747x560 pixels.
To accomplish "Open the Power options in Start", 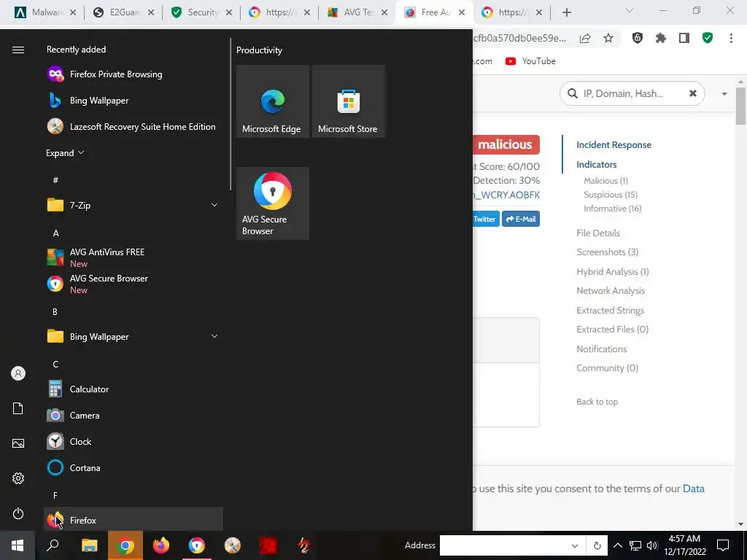I will pos(18,513).
